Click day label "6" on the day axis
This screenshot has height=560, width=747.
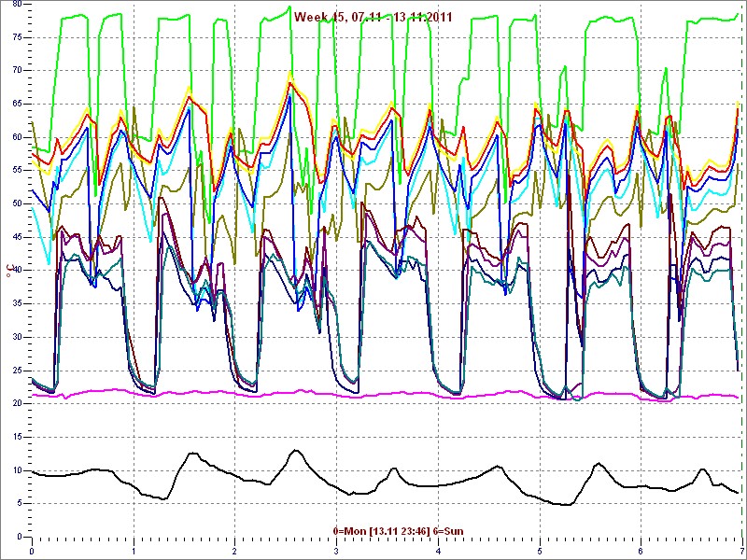641,552
